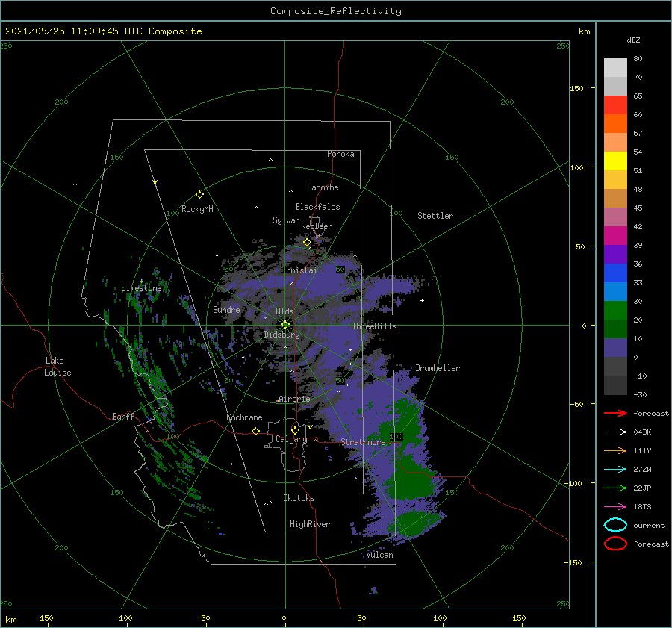672x628 pixels.
Task: Click the Banff label
Action: (x=123, y=417)
